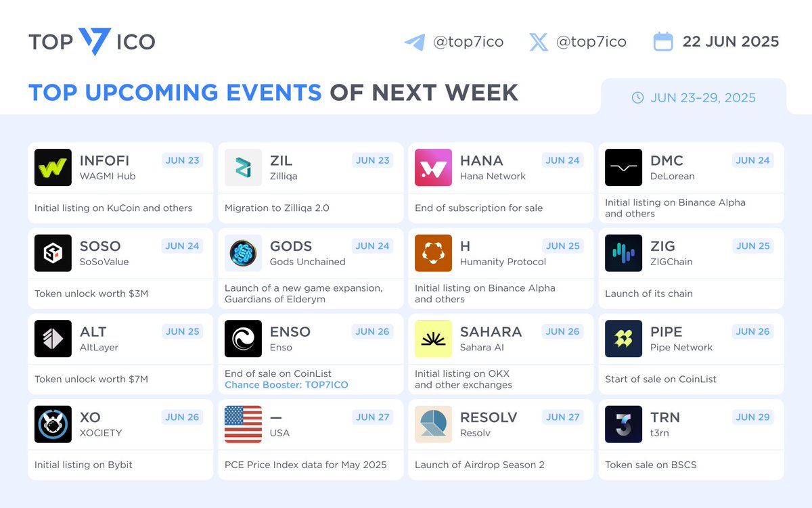Select the JUN 23–29, 2025 date range tab
The height and width of the screenshot is (508, 812).
coord(694,97)
